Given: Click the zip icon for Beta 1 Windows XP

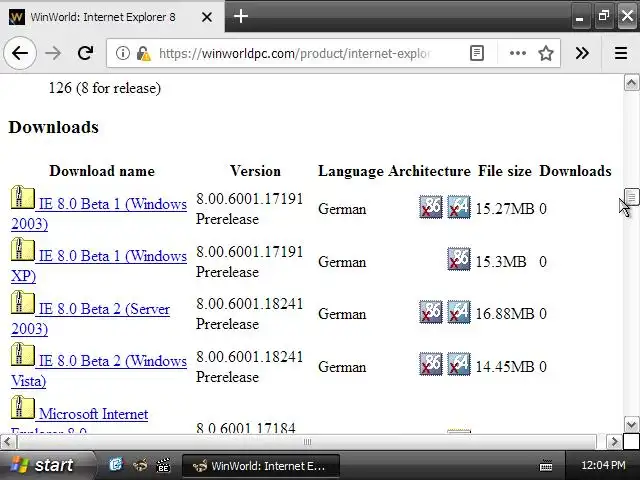Looking at the screenshot, I should point(22,249).
